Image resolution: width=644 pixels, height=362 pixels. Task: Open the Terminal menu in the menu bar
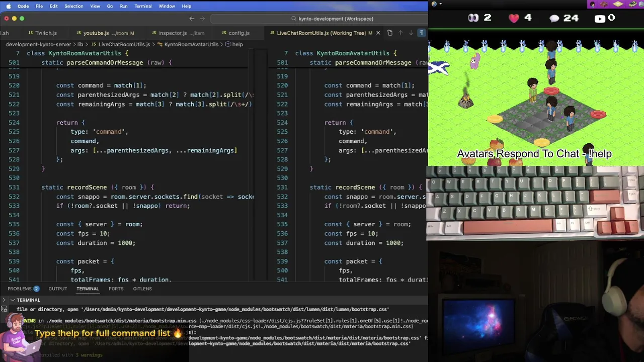143,6
